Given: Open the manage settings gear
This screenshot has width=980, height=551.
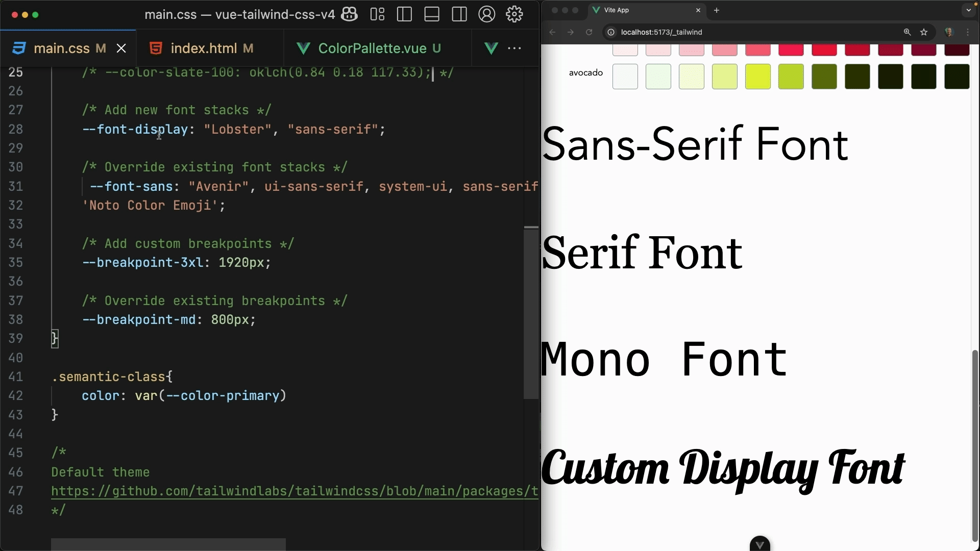Looking at the screenshot, I should pyautogui.click(x=514, y=14).
